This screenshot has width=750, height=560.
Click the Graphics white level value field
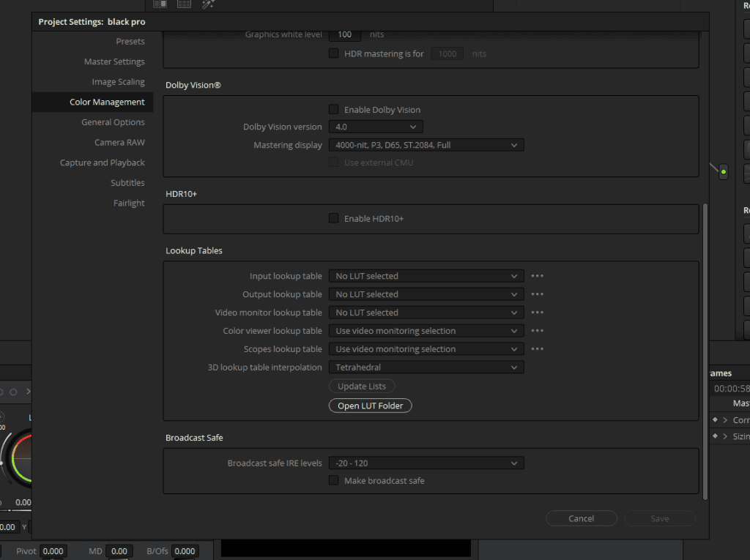pos(344,34)
